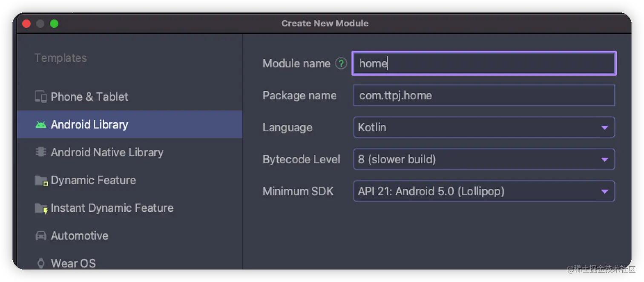The height and width of the screenshot is (282, 644).
Task: Click the Dynamic Feature folder icon
Action: tap(41, 181)
